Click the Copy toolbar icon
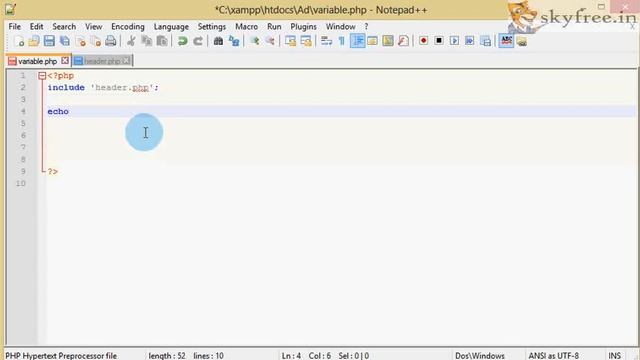Image resolution: width=640 pixels, height=360 pixels. [147, 41]
